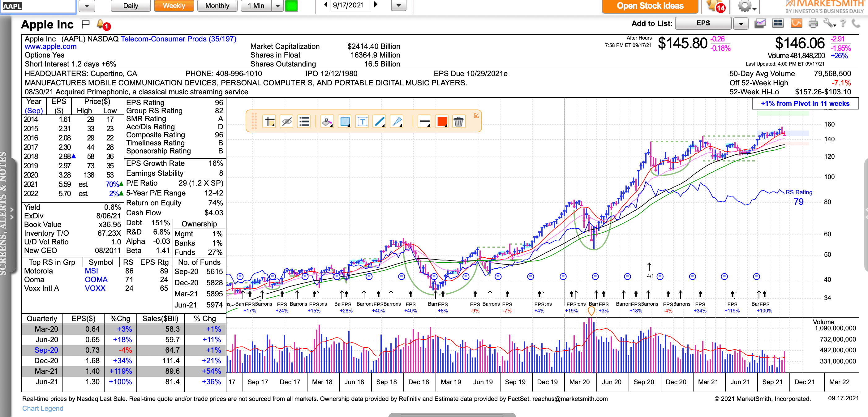Open the Chart Legend link
Image resolution: width=868 pixels, height=417 pixels.
(x=43, y=408)
